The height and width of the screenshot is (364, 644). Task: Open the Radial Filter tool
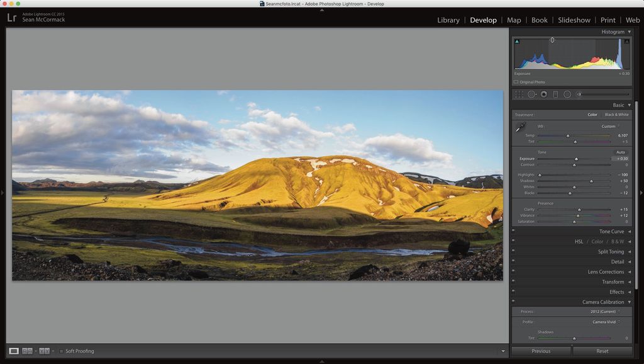[567, 94]
